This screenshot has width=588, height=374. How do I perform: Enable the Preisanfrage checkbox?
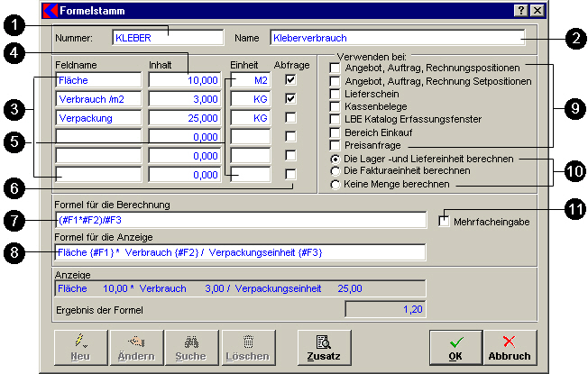[335, 144]
